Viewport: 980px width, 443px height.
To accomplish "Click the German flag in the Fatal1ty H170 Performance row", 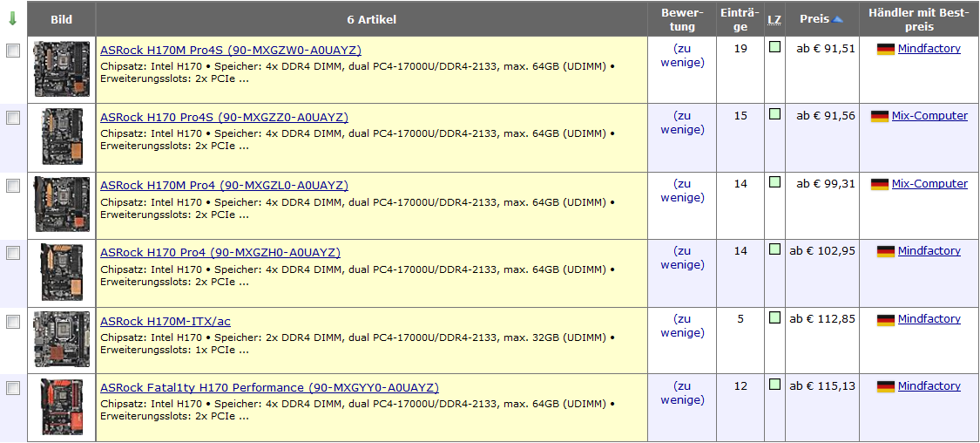I will pos(886,386).
